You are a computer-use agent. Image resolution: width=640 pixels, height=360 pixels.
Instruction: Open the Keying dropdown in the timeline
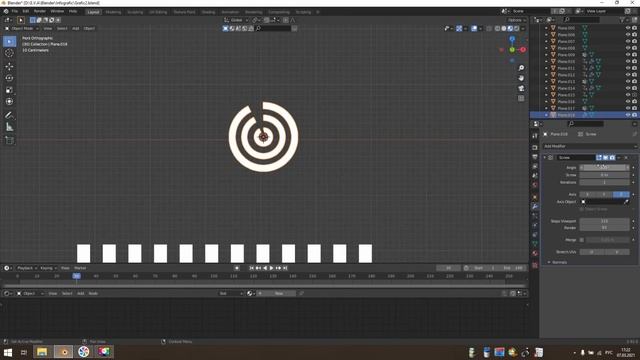click(48, 268)
